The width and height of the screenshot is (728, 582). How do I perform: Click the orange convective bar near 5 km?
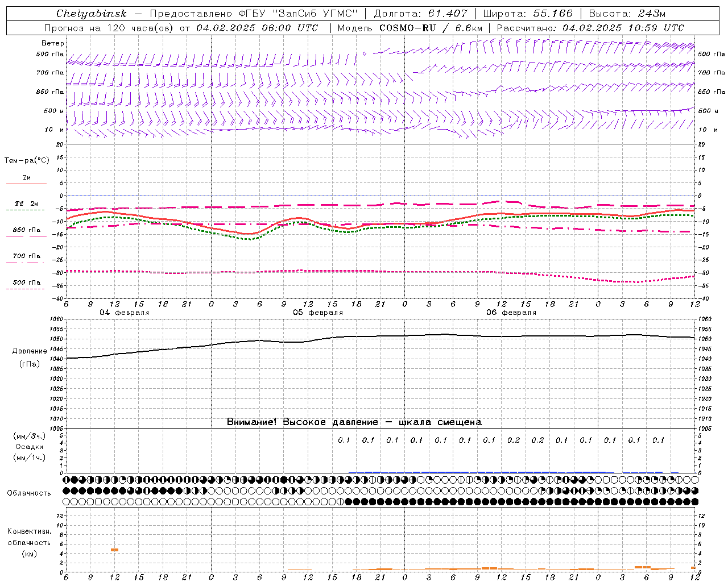click(x=114, y=550)
